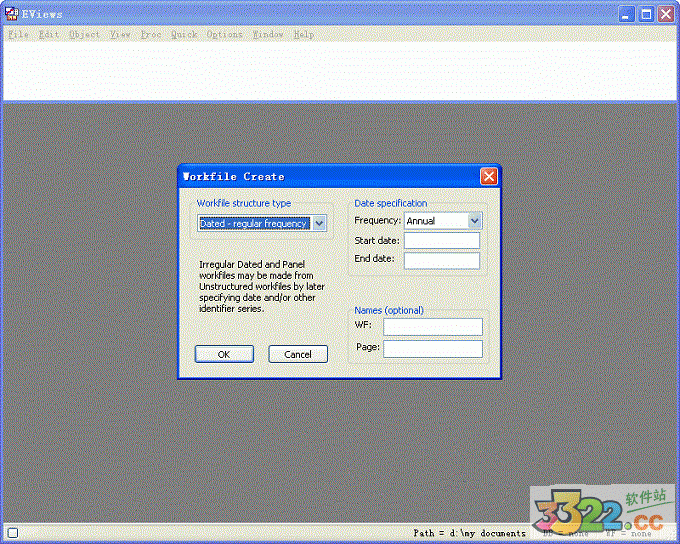
Task: Open the Edit menu
Action: click(x=49, y=34)
